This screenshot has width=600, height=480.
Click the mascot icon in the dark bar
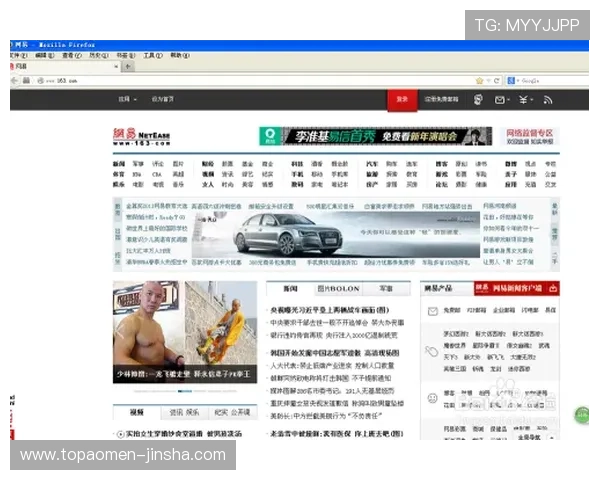pyautogui.click(x=478, y=100)
